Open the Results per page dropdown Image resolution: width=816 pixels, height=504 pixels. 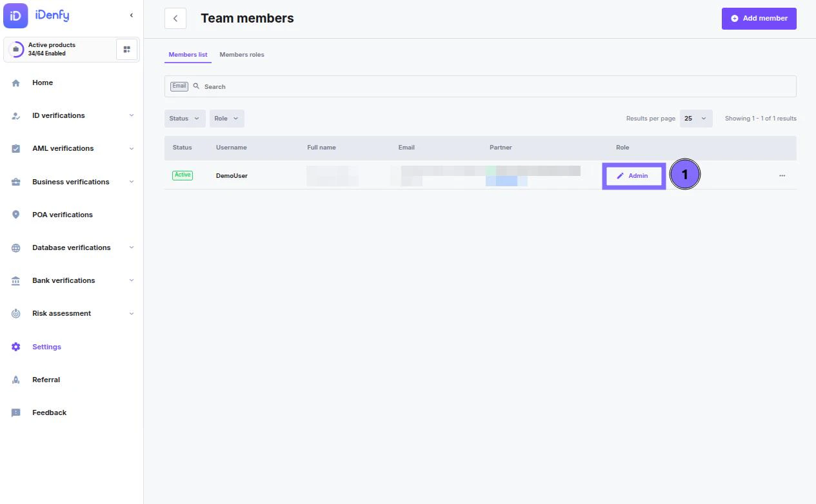696,119
